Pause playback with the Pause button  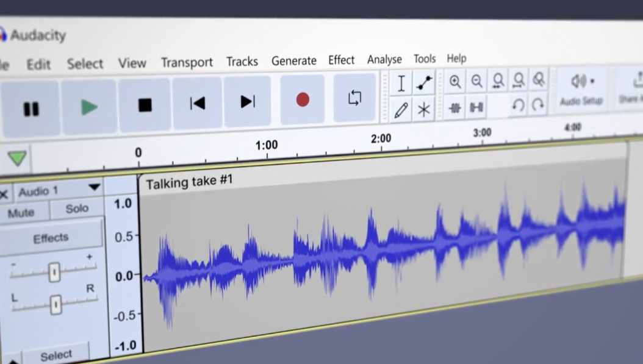click(31, 109)
